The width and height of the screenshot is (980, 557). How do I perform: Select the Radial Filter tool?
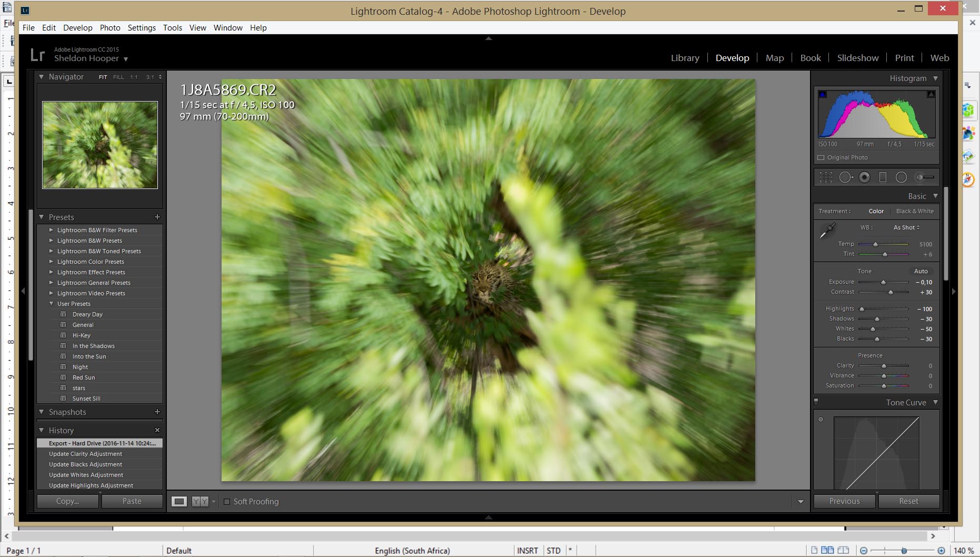[x=902, y=177]
